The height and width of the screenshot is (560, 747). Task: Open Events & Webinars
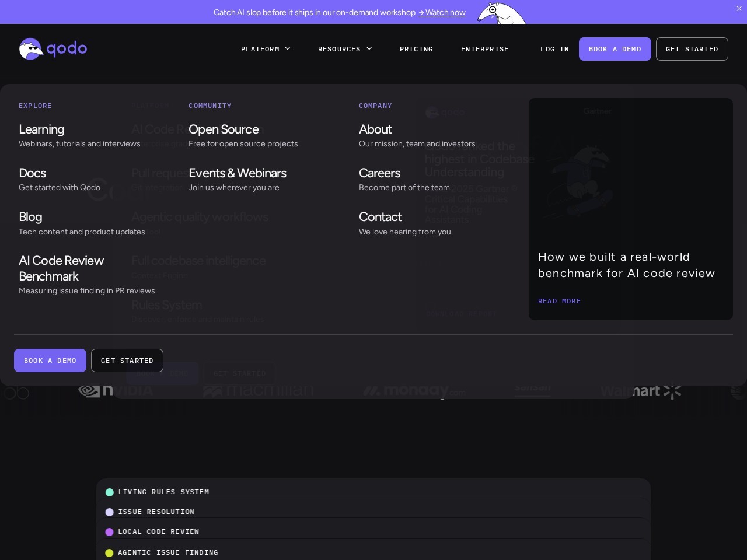click(x=238, y=173)
